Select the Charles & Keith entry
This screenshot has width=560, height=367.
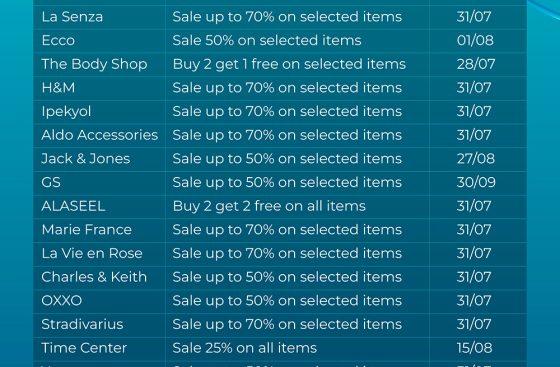click(94, 277)
